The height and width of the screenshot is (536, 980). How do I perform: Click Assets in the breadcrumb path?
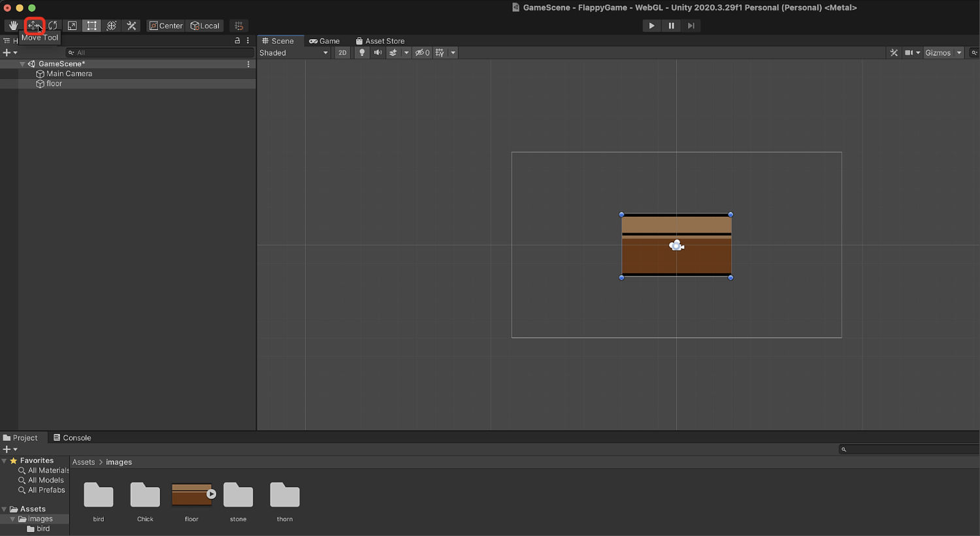[x=84, y=462]
